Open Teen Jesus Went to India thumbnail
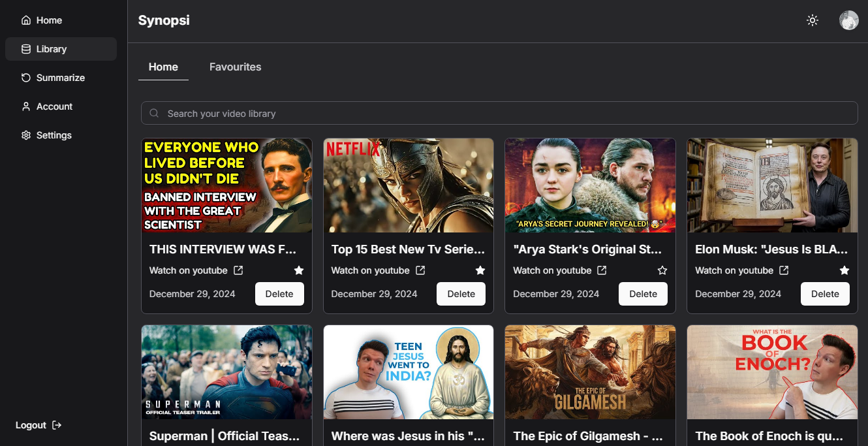 tap(409, 372)
